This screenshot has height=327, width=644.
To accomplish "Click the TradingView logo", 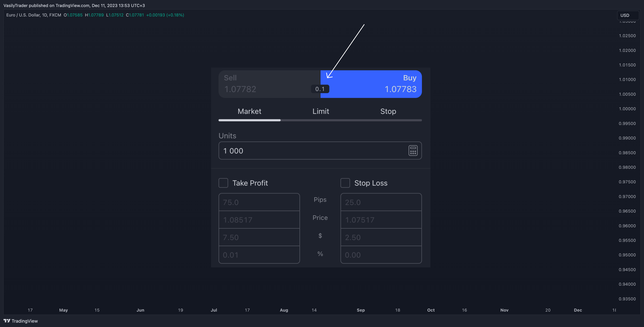I will pyautogui.click(x=21, y=321).
